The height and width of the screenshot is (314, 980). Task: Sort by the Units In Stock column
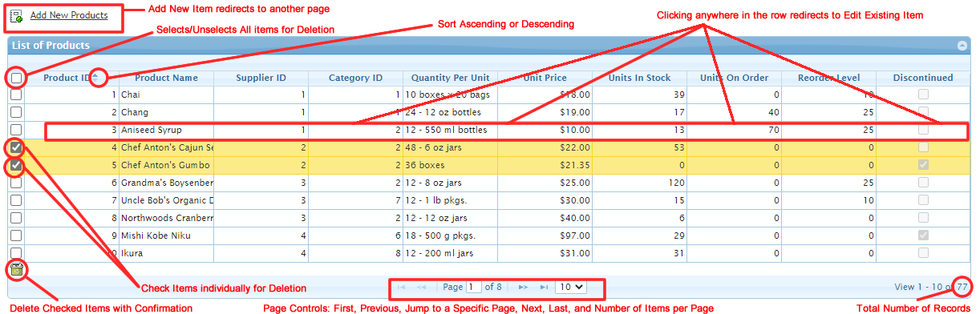639,78
